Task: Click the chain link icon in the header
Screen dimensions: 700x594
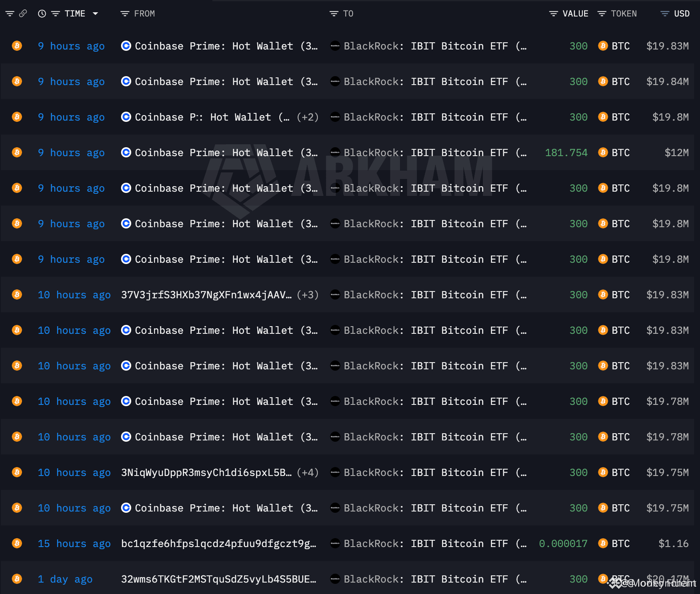Action: [23, 14]
